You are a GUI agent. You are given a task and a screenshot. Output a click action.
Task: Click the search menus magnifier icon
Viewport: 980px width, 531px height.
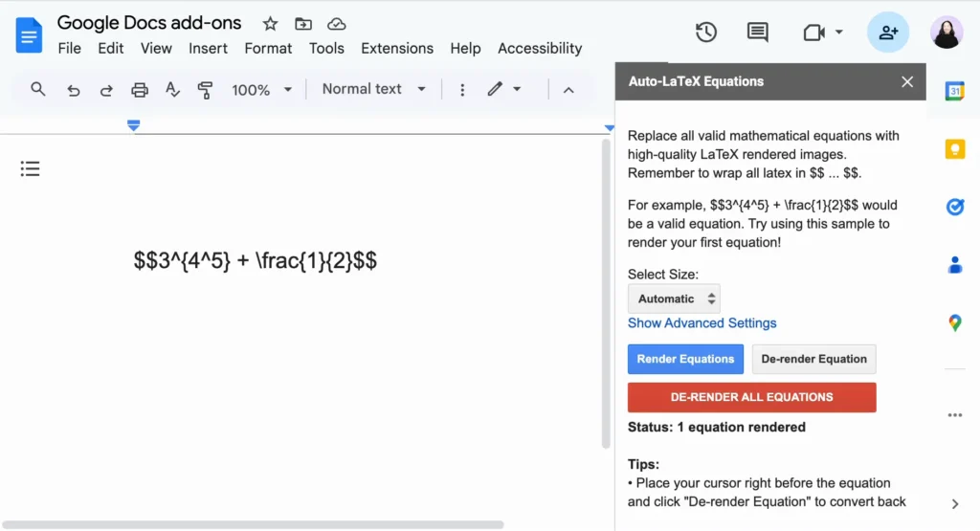(38, 89)
